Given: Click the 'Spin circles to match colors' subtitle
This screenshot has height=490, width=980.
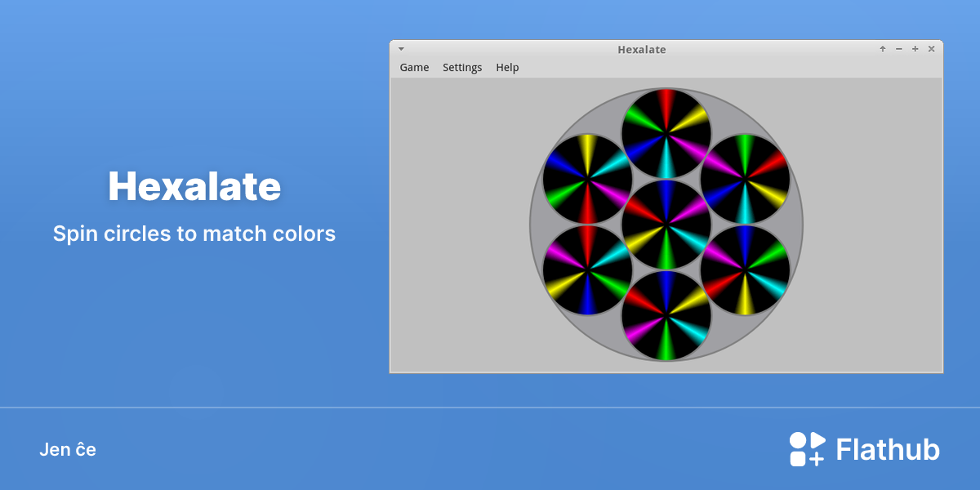Looking at the screenshot, I should (x=194, y=234).
